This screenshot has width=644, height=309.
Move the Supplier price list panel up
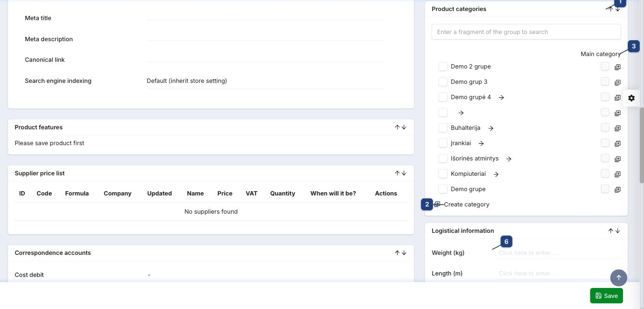point(397,173)
